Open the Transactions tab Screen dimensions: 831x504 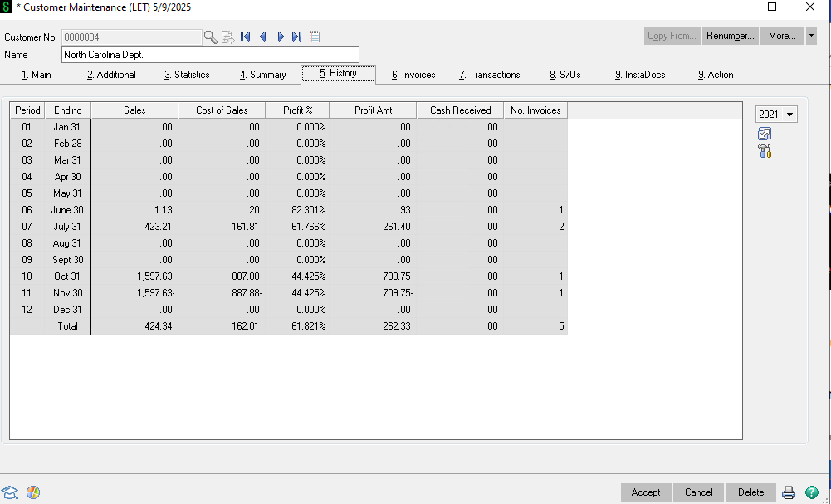click(x=489, y=75)
